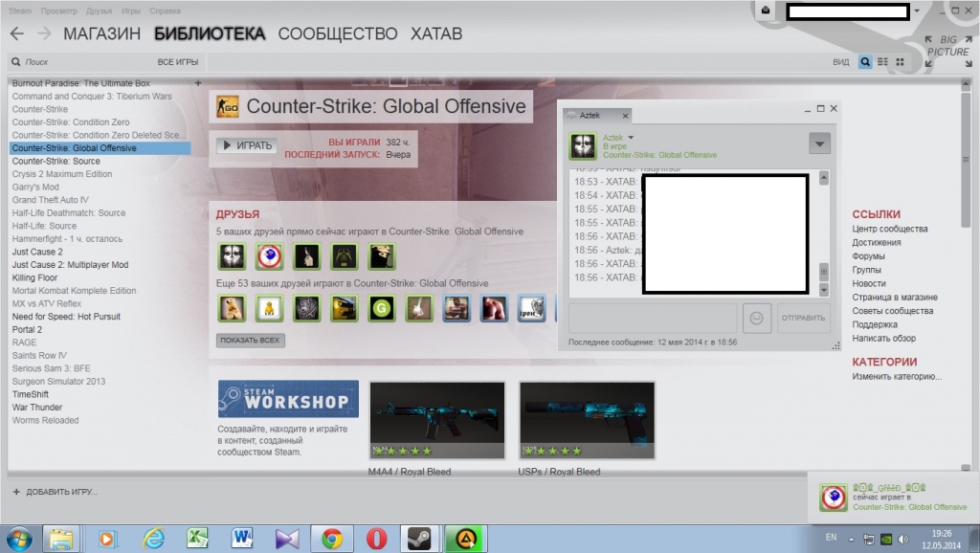The width and height of the screenshot is (980, 553).
Task: Expand the chat options dropdown arrow button
Action: (819, 144)
